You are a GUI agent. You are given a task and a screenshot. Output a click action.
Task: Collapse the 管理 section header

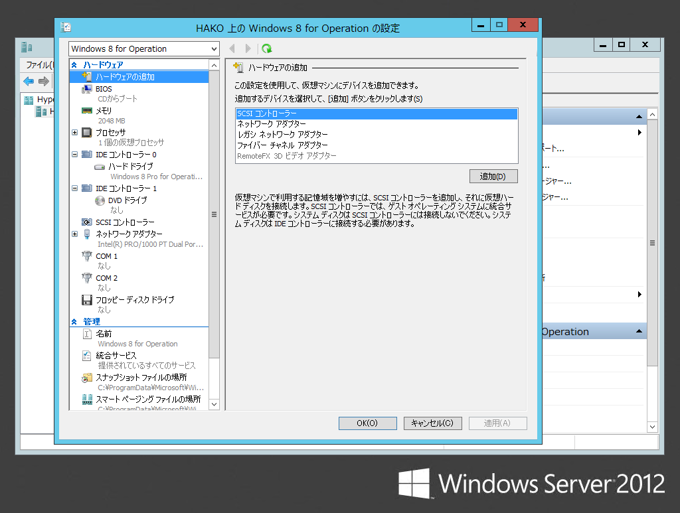click(x=74, y=321)
